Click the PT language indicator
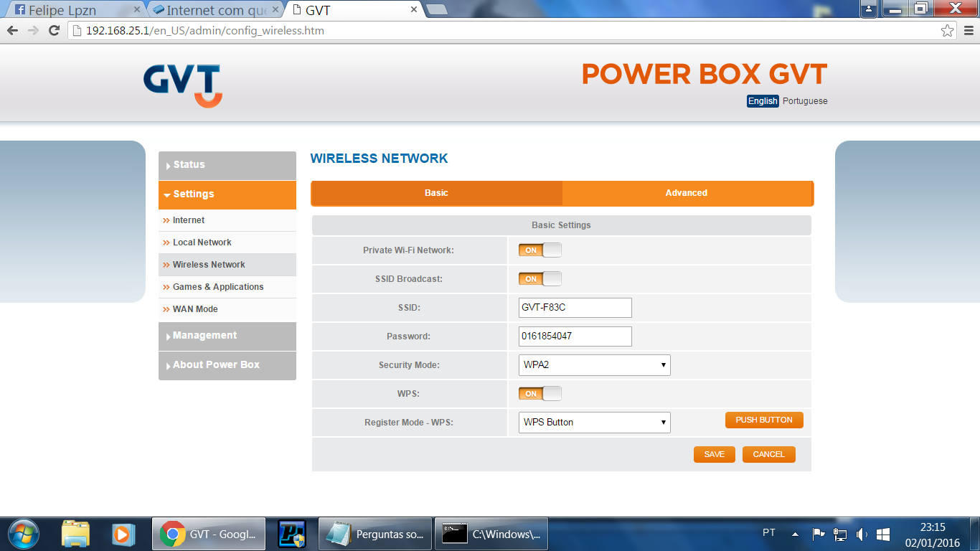980x551 pixels. [769, 533]
